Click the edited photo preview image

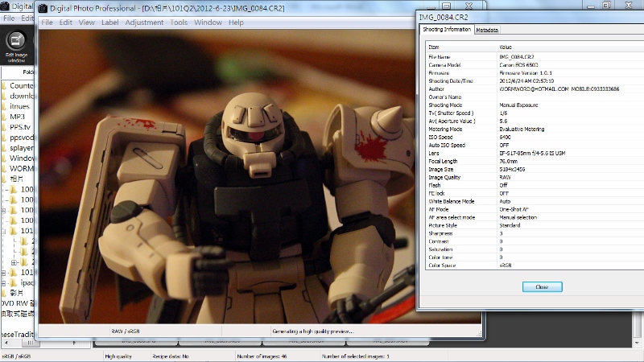point(227,176)
